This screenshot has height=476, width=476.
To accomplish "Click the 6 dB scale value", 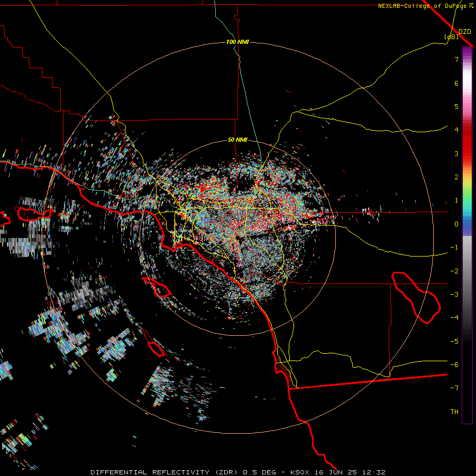I will click(456, 83).
